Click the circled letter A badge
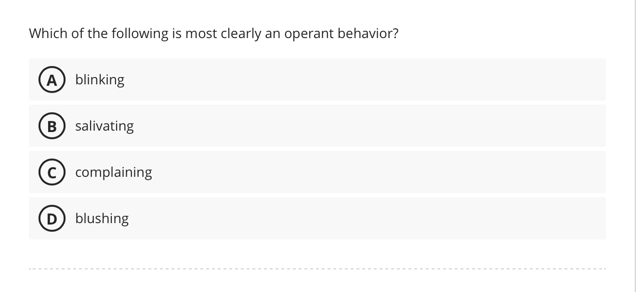644x292 pixels. click(x=52, y=80)
